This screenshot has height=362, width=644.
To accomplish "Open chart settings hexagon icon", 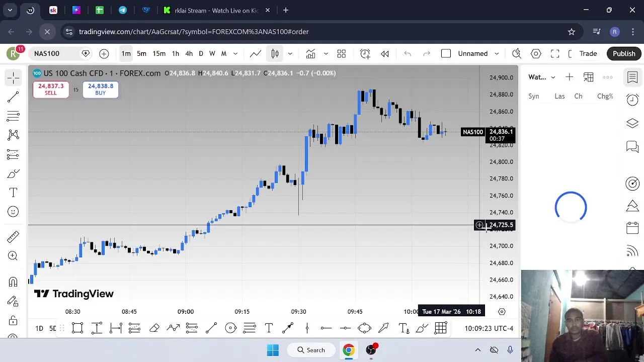I will coord(536,53).
